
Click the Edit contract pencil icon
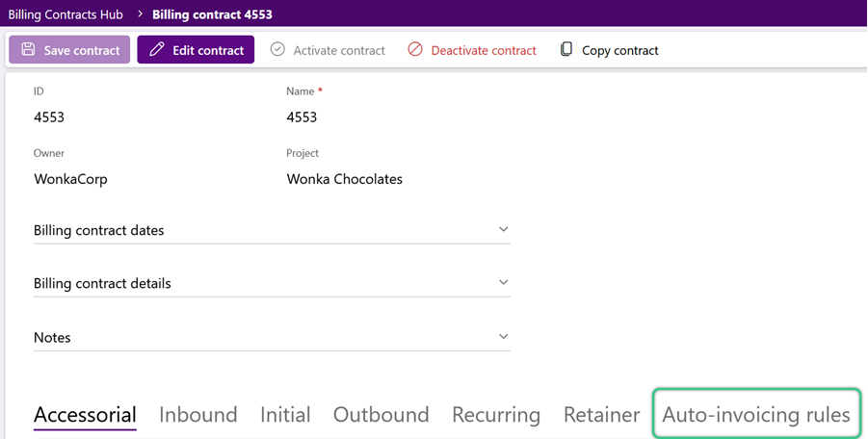(x=157, y=49)
